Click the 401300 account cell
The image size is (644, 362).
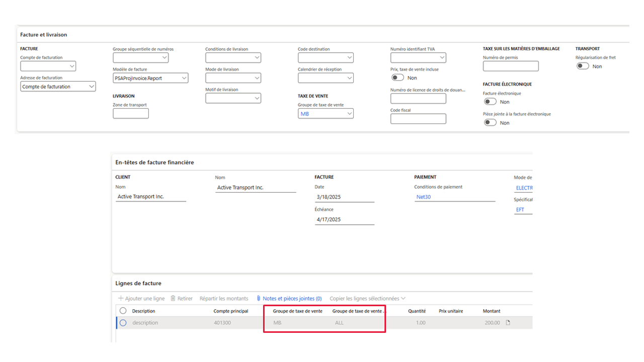coord(222,323)
